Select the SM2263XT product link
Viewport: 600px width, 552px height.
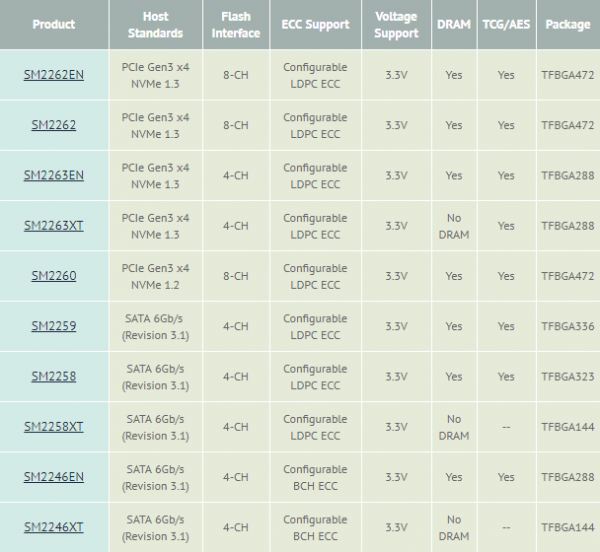click(54, 226)
